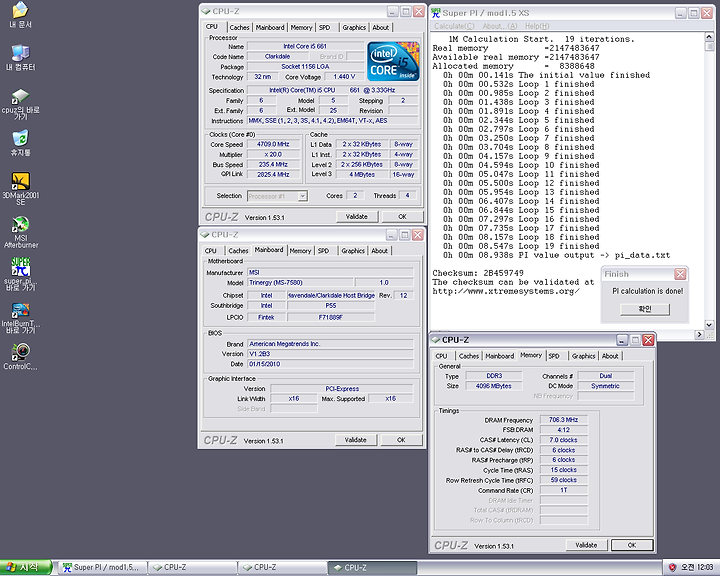This screenshot has height=576, width=720.
Task: Open Graphics tab in Memory CPU-Z window
Action: click(584, 356)
